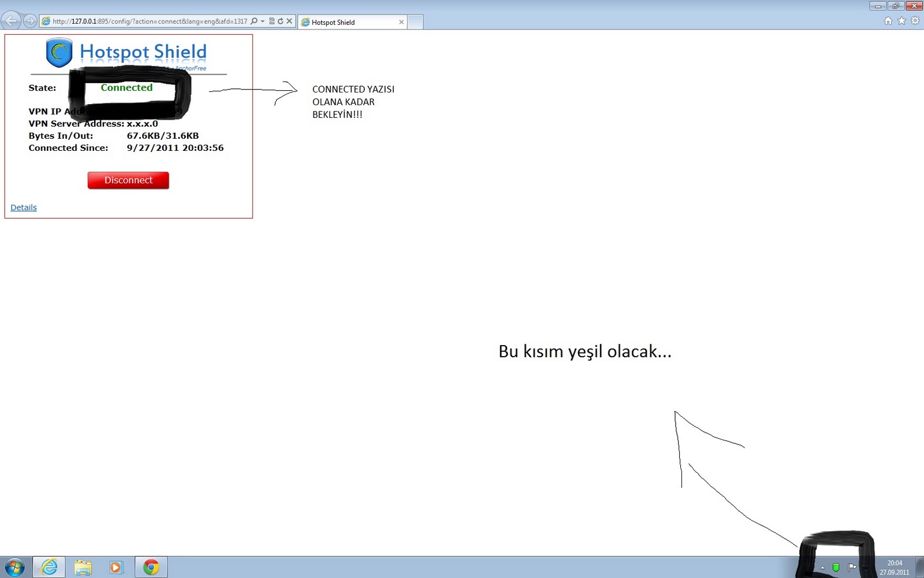
Task: Click the State: label
Action: [42, 88]
